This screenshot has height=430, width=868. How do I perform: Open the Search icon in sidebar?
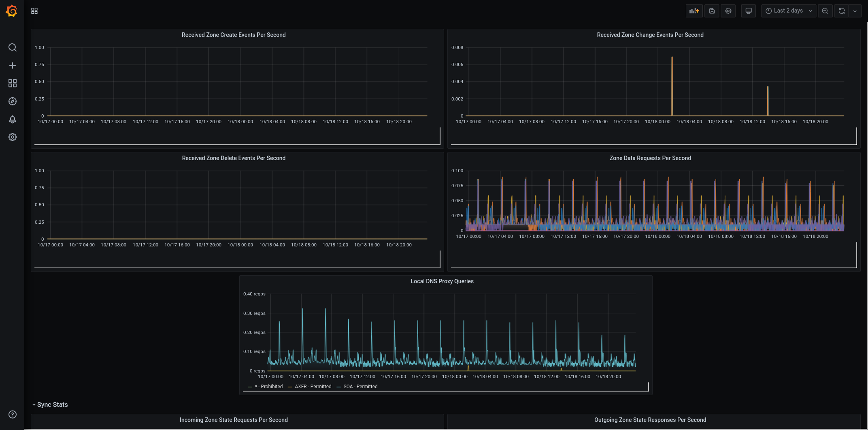[x=13, y=47]
